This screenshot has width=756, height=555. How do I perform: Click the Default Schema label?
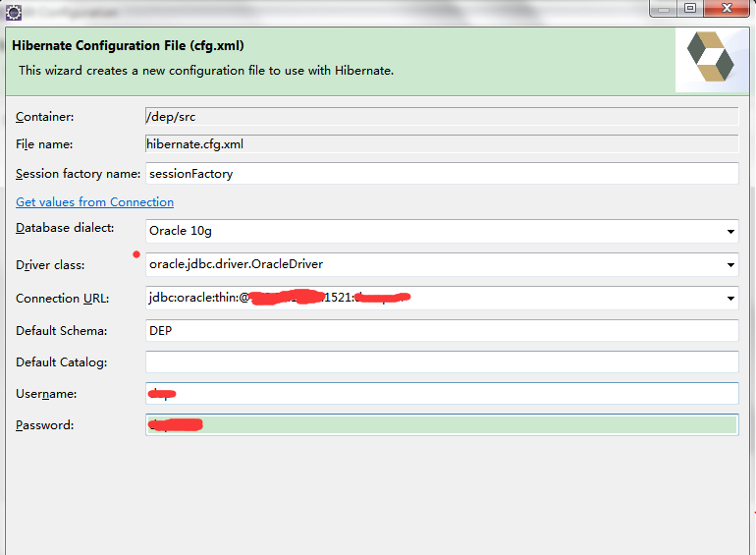pos(62,331)
